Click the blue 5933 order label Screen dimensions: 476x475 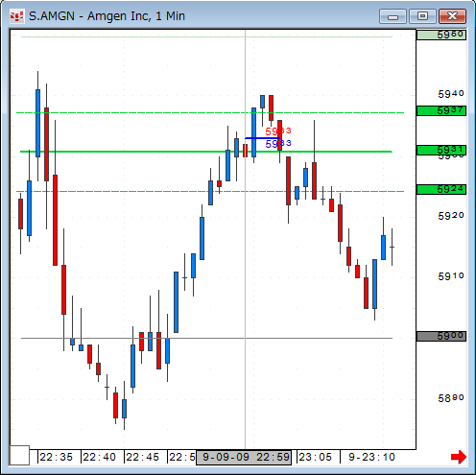pyautogui.click(x=278, y=144)
